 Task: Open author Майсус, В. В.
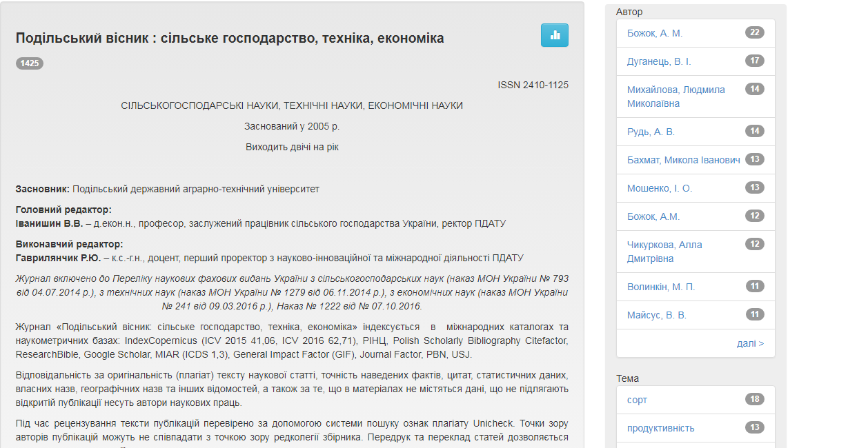656,315
